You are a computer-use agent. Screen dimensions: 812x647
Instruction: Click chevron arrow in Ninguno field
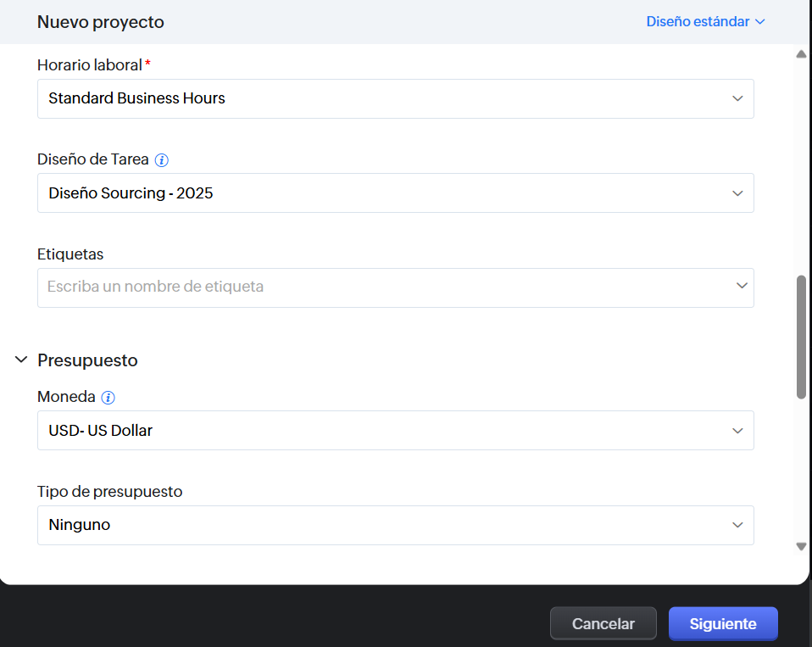point(737,526)
